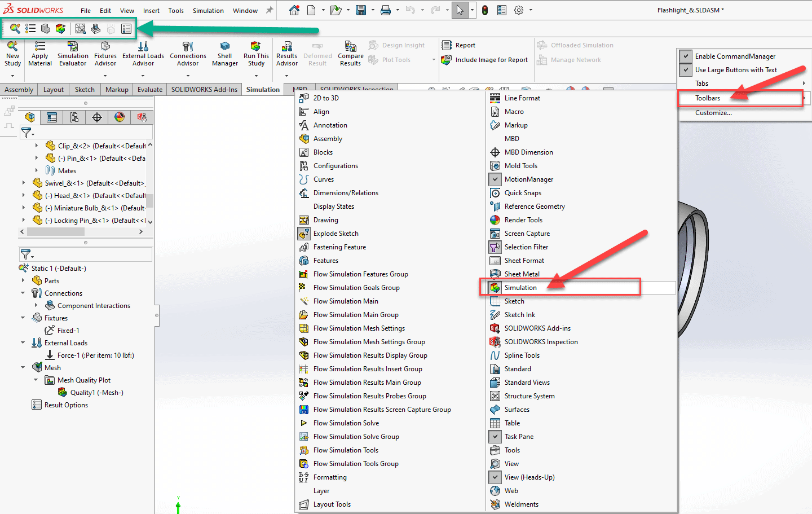Viewport: 812px width, 514px height.
Task: Open Apply Material tool
Action: (x=39, y=54)
